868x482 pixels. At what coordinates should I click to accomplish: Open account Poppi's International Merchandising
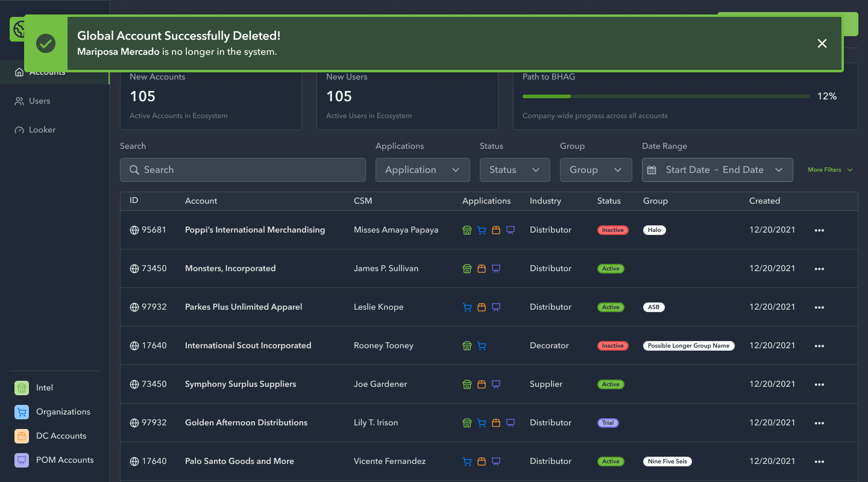tap(255, 230)
